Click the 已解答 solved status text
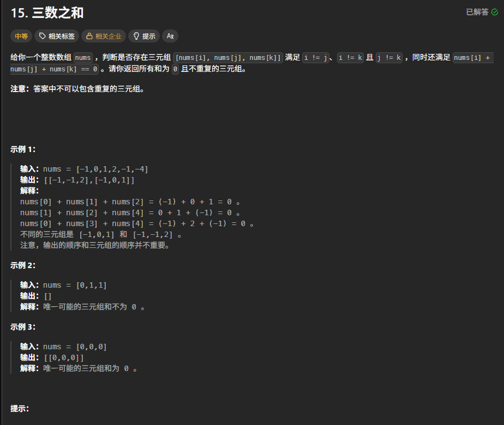 click(x=477, y=12)
